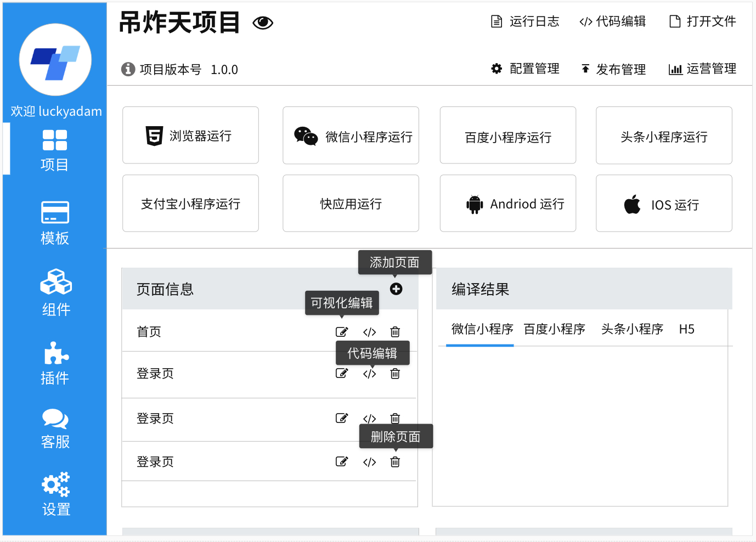Screen dimensions: 756x542
Task: Select the 首页 page name
Action: click(149, 331)
